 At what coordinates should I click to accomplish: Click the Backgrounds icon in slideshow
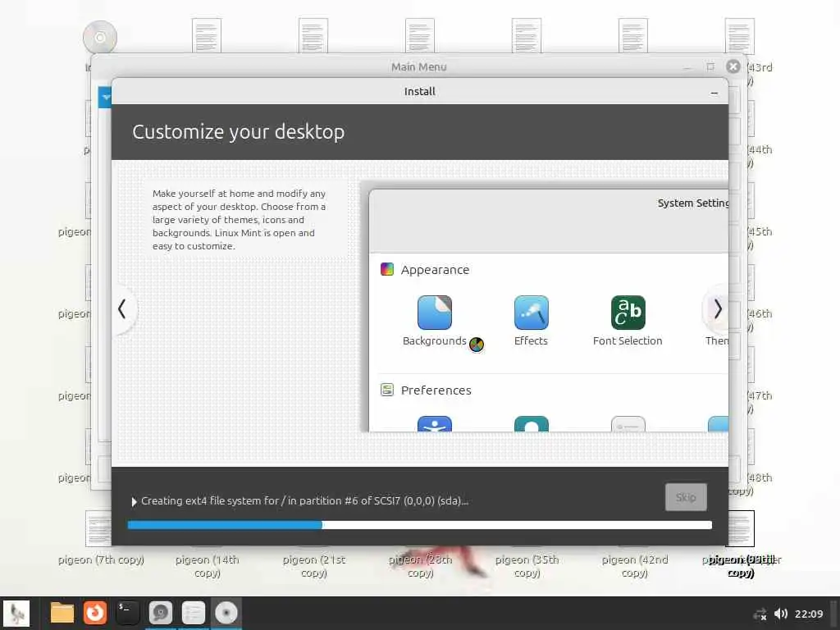coord(435,313)
